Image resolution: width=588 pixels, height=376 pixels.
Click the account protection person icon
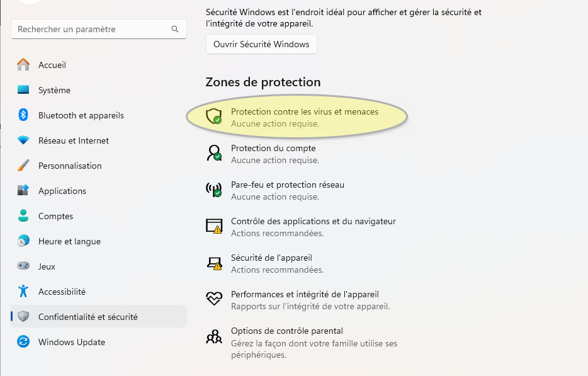214,153
